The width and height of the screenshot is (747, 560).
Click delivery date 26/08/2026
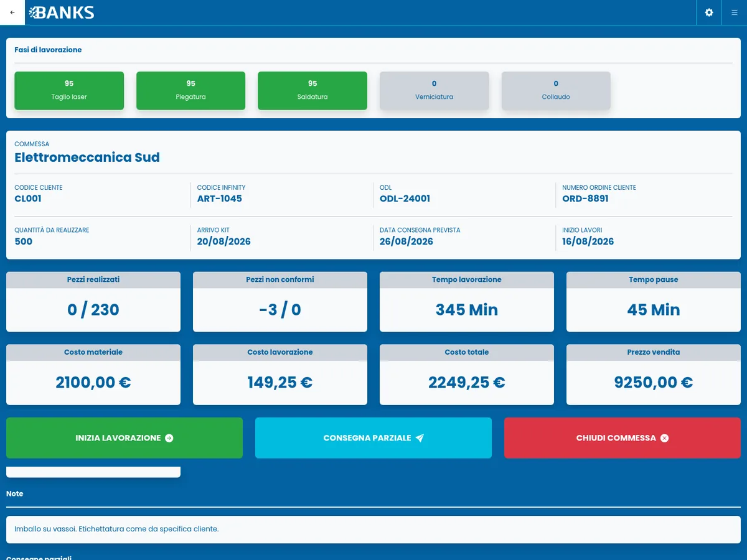pos(406,241)
